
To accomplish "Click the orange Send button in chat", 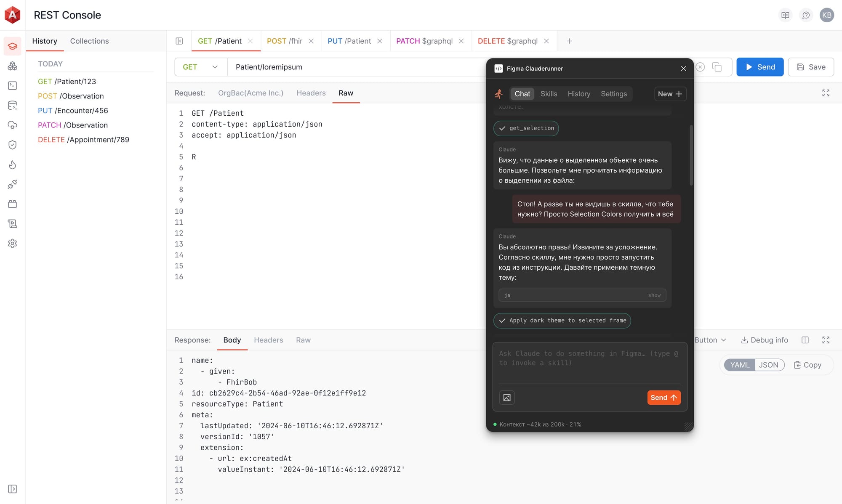I will 664,398.
